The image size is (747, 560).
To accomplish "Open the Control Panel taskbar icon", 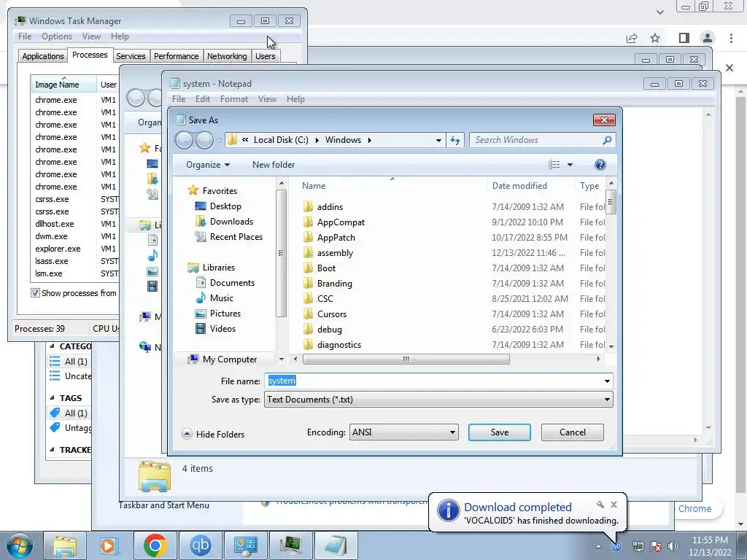I will tap(245, 545).
